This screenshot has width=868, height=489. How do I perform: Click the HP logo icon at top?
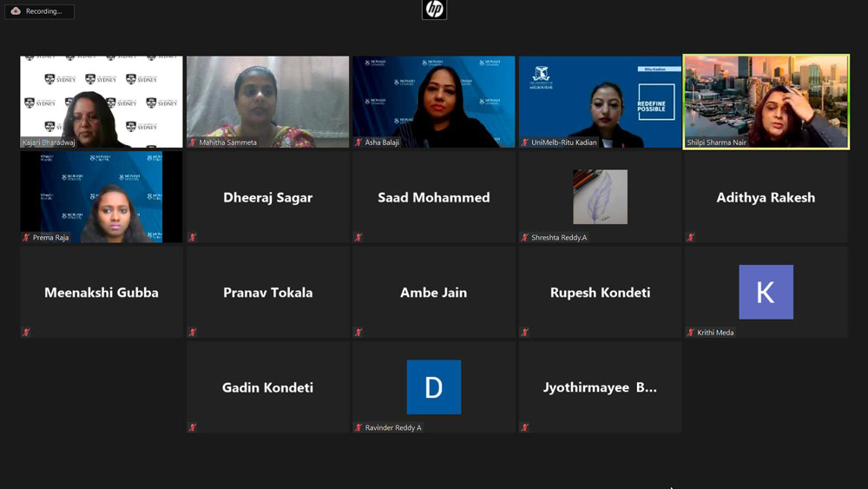click(x=434, y=10)
